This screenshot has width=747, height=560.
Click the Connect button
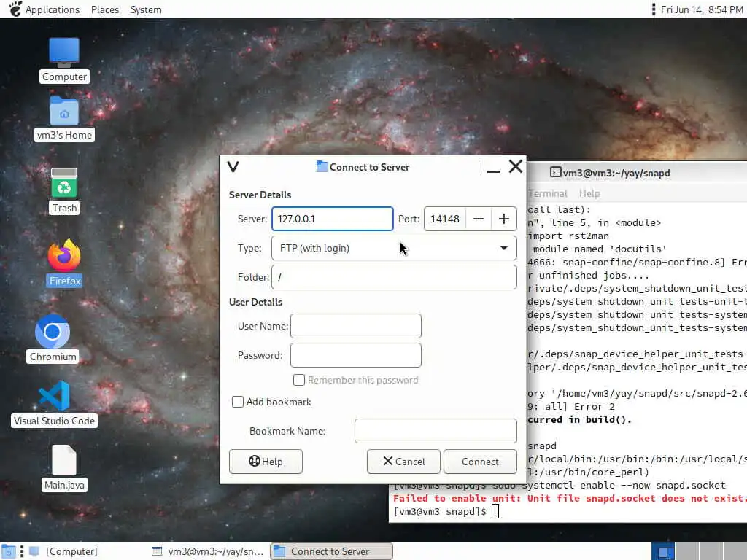tap(480, 462)
